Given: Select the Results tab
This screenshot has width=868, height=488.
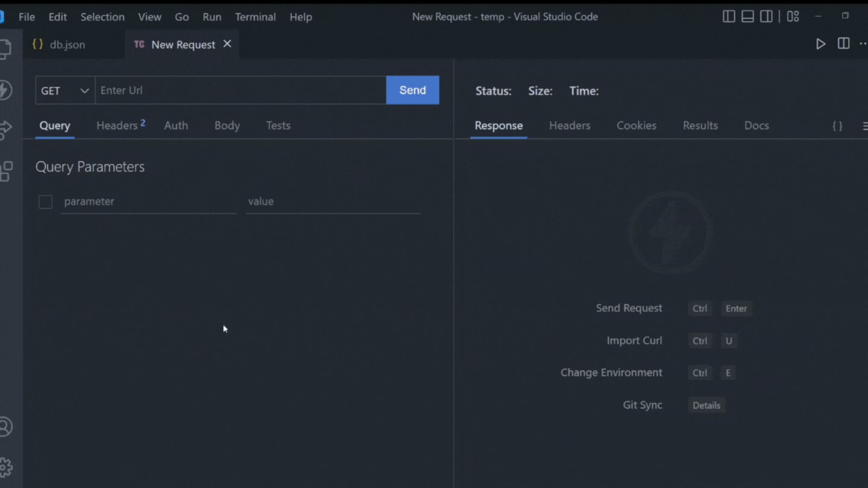Looking at the screenshot, I should 700,126.
